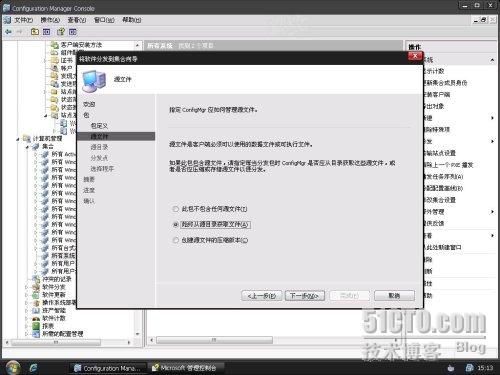Click the 客户端安装方法 node icon
Screen dimensions: 500x375
(55, 45)
